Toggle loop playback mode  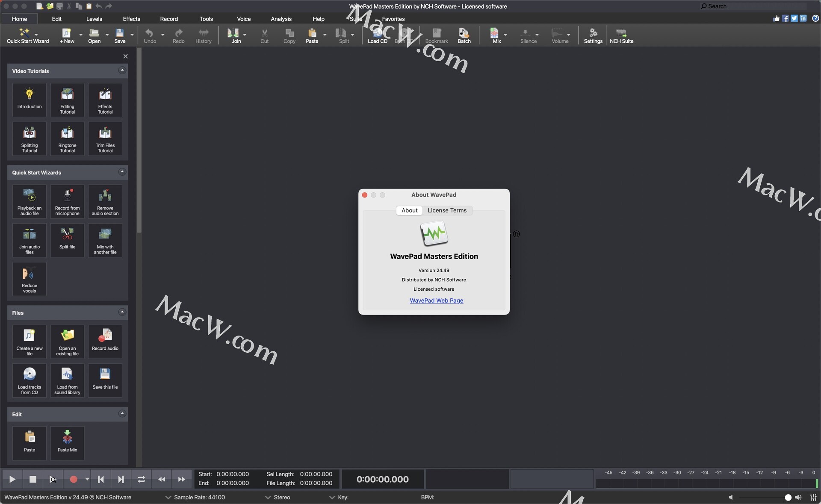pyautogui.click(x=141, y=479)
